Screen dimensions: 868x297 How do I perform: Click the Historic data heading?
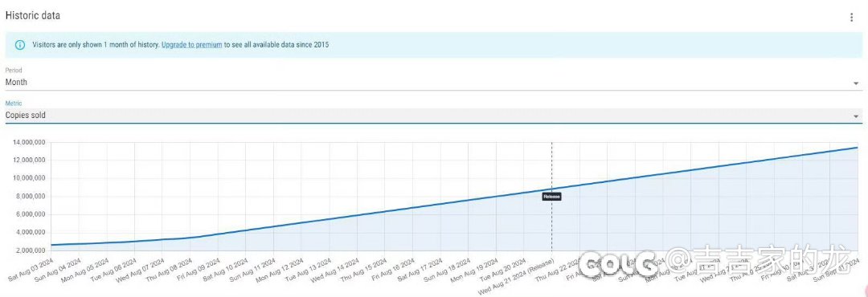click(x=33, y=15)
